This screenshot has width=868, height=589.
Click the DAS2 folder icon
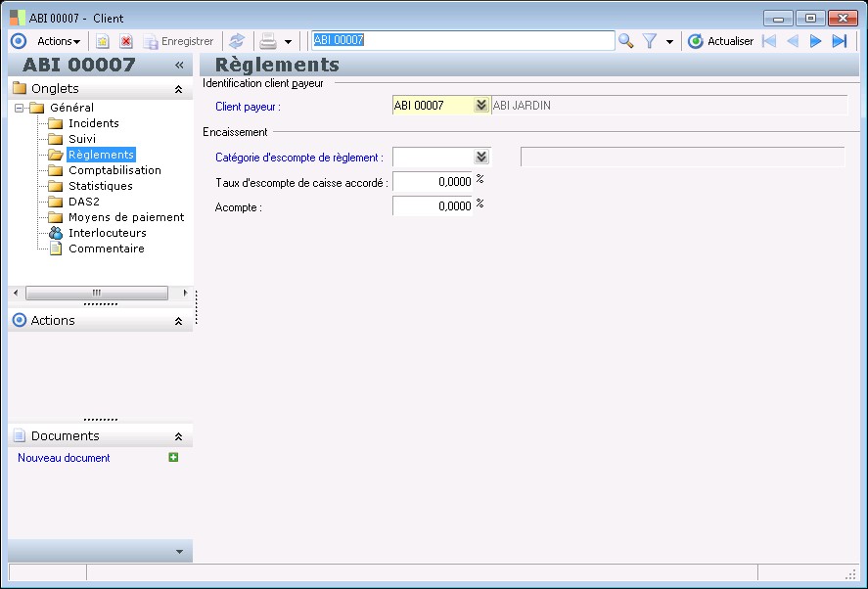(56, 202)
